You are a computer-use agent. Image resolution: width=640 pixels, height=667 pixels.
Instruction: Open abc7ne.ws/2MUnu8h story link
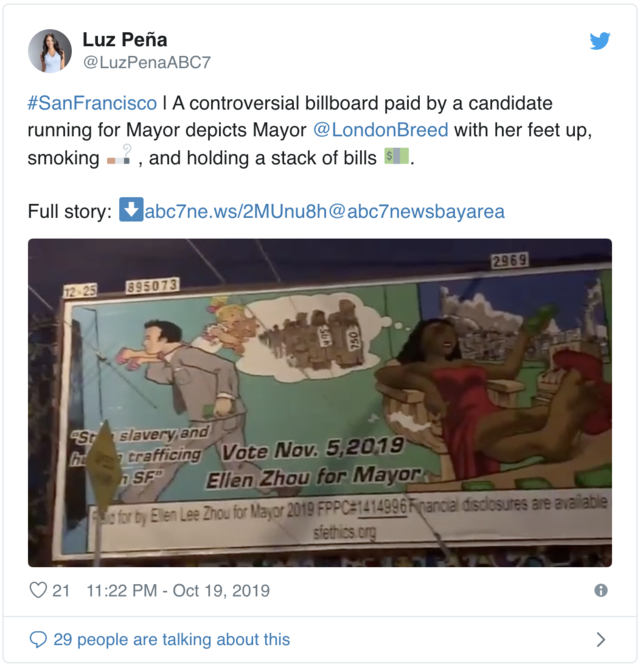tap(236, 211)
